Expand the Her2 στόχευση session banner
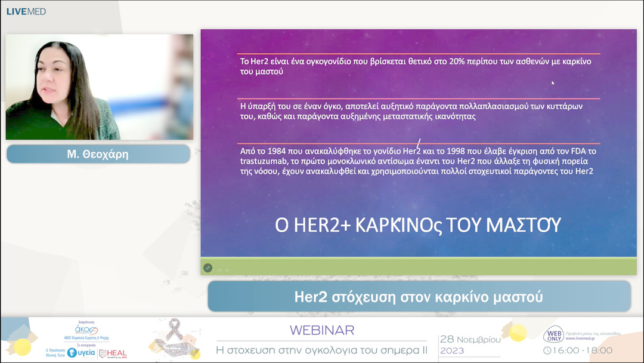 (419, 296)
